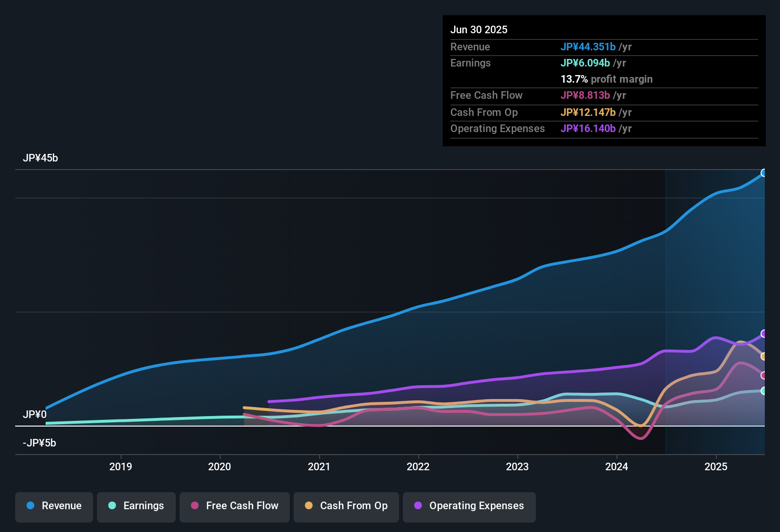Screen dimensions: 780x532
Task: Click the JP¥44.351b revenue value
Action: [x=589, y=47]
